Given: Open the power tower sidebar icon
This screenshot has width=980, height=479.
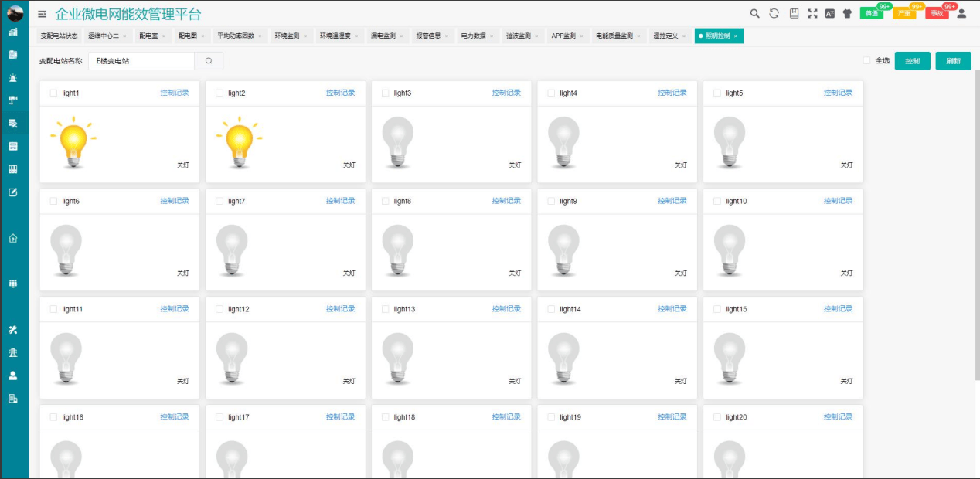Looking at the screenshot, I should click(13, 352).
